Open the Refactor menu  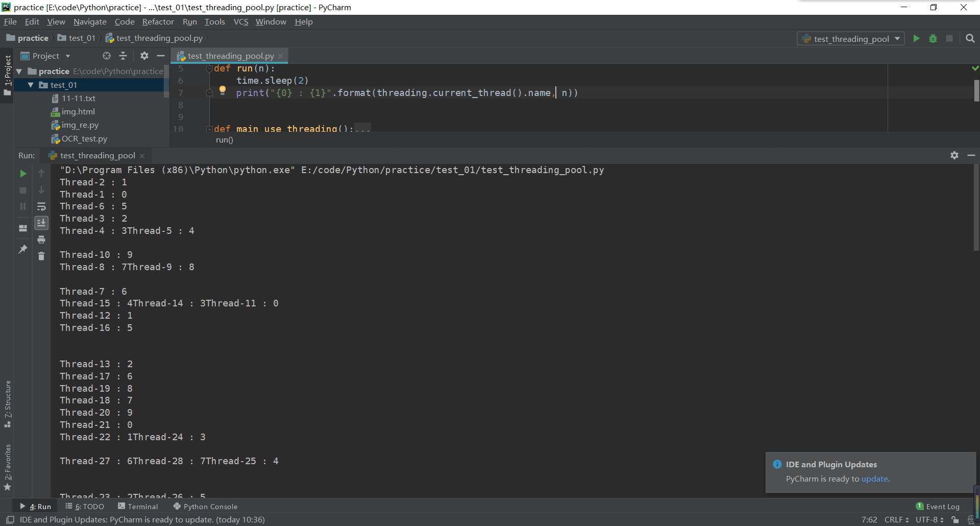(x=158, y=22)
